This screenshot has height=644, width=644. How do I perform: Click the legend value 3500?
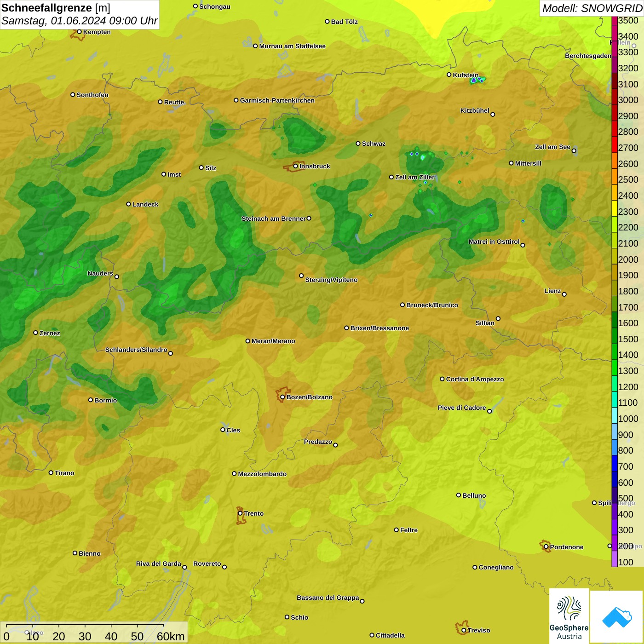(628, 20)
